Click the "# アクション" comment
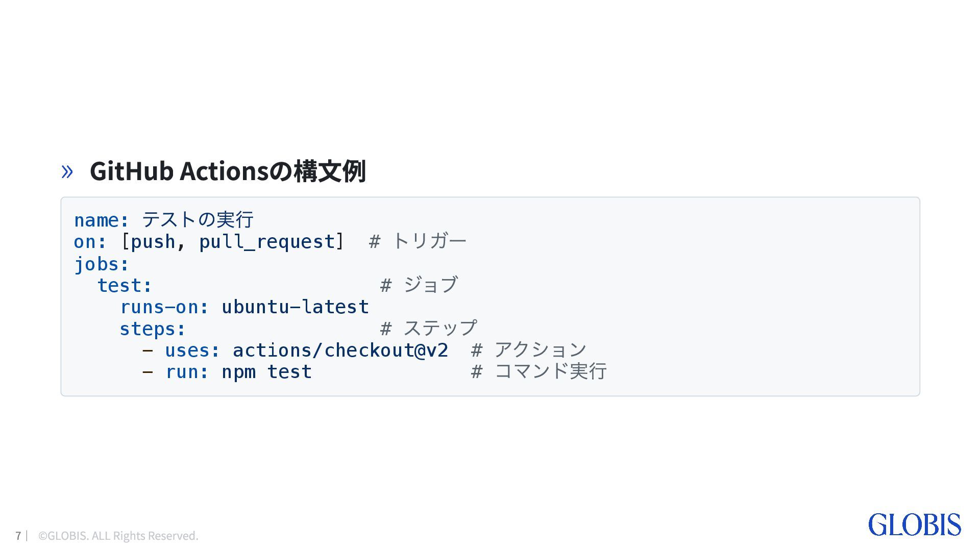This screenshot has width=980, height=551. pos(529,350)
